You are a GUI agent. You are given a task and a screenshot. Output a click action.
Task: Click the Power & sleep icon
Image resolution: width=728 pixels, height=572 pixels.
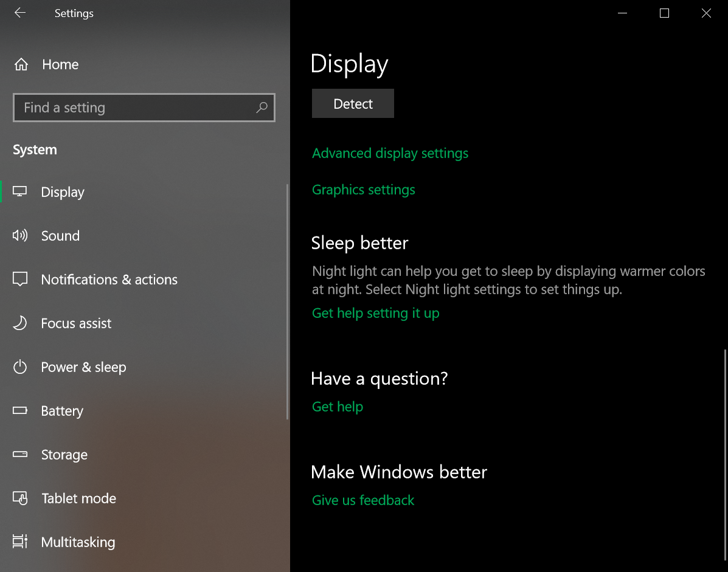20,367
